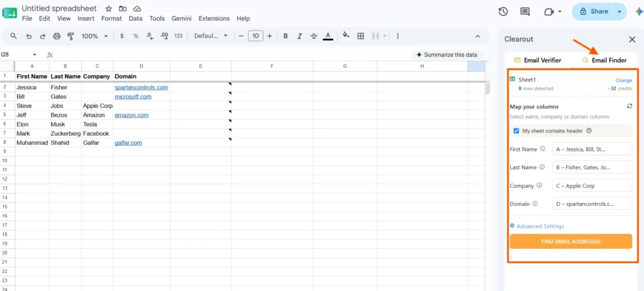Viewport: 644px width, 291px height.
Task: Open First Name column mapping dropdown
Action: point(592,149)
